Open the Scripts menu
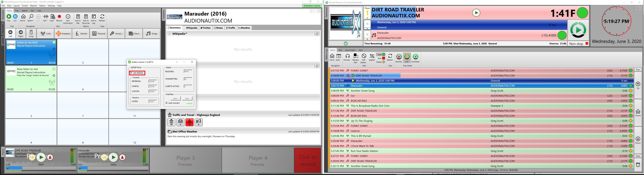Image resolution: width=644 pixels, height=175 pixels. (25, 6)
